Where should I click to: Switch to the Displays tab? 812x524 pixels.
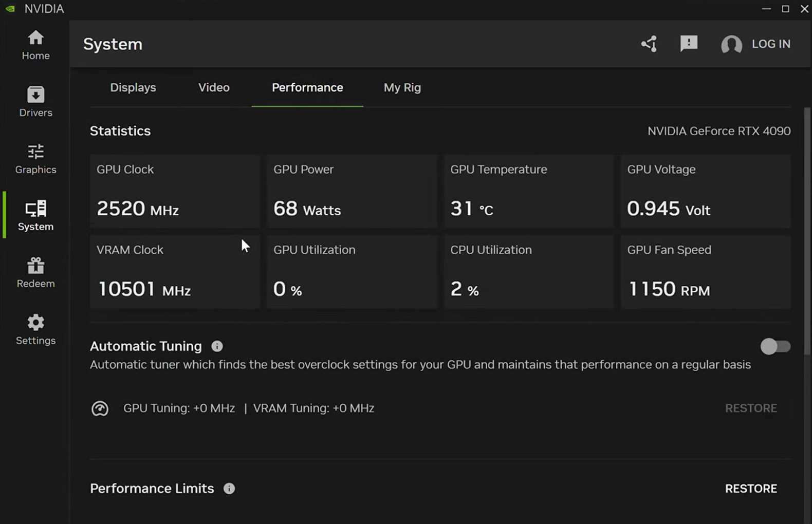(x=133, y=87)
